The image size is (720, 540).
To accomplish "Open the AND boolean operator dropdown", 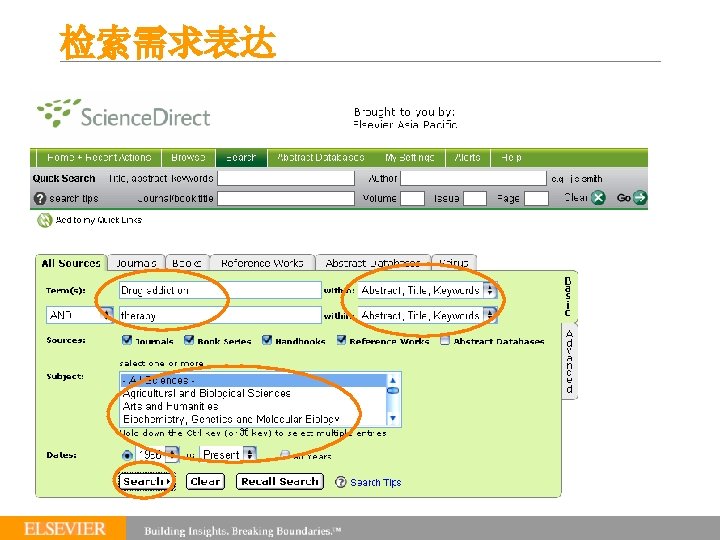I will click(x=79, y=315).
